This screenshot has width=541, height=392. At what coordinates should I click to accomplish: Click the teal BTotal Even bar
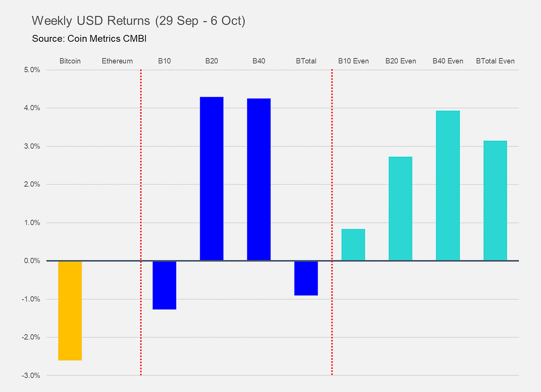[495, 201]
